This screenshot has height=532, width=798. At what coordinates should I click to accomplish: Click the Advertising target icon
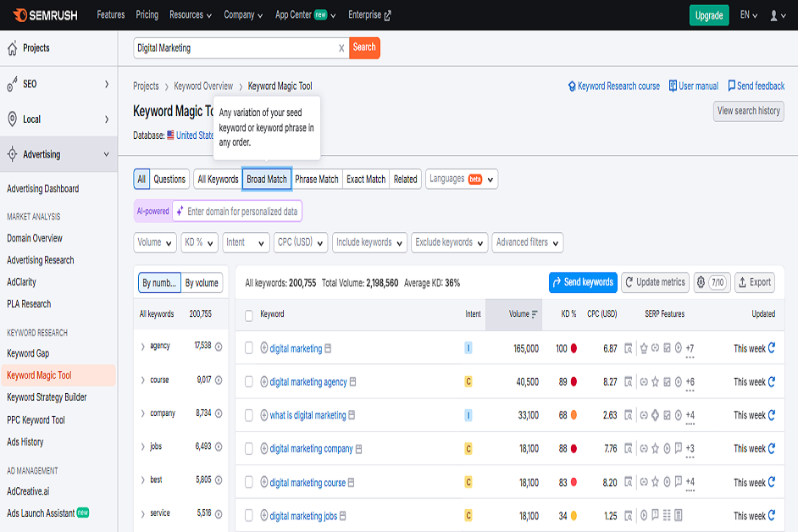(x=12, y=154)
